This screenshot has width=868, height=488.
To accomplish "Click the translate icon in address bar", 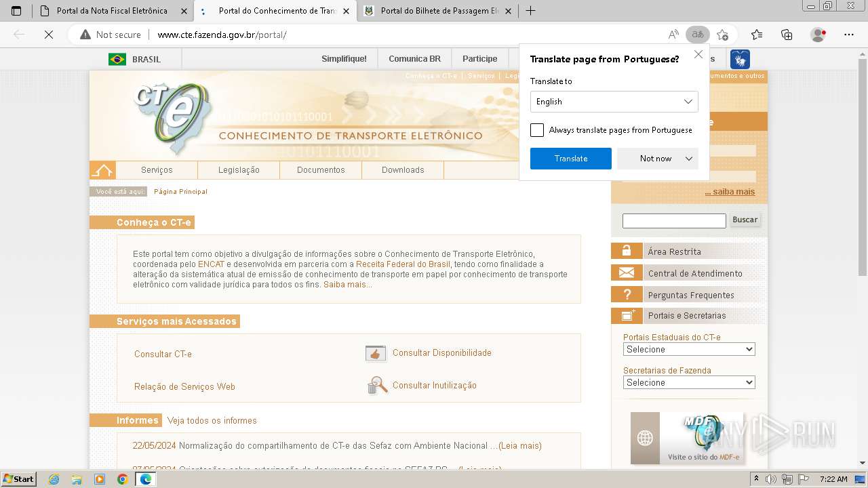I will pyautogui.click(x=697, y=35).
